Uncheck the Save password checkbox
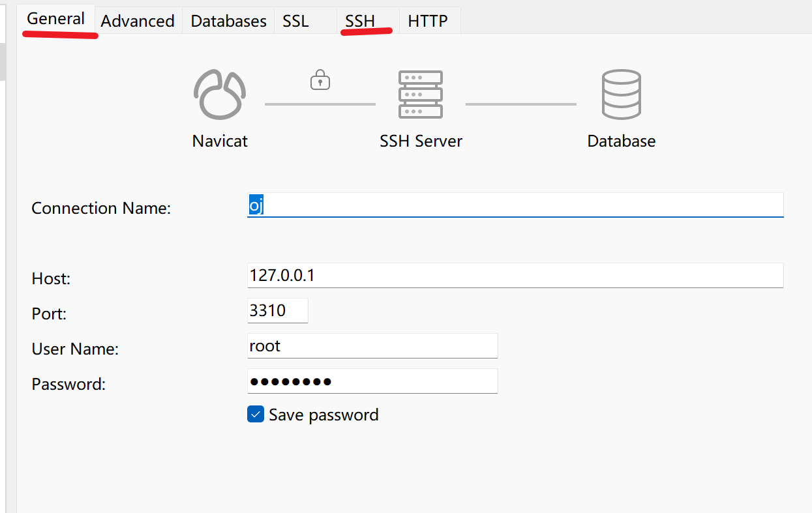The width and height of the screenshot is (812, 513). 256,415
